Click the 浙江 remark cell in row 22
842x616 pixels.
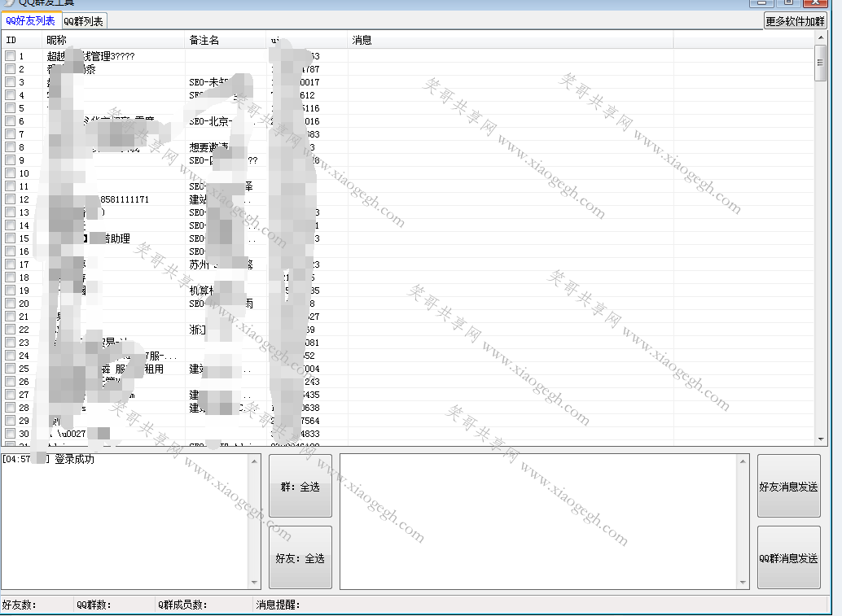coord(226,330)
